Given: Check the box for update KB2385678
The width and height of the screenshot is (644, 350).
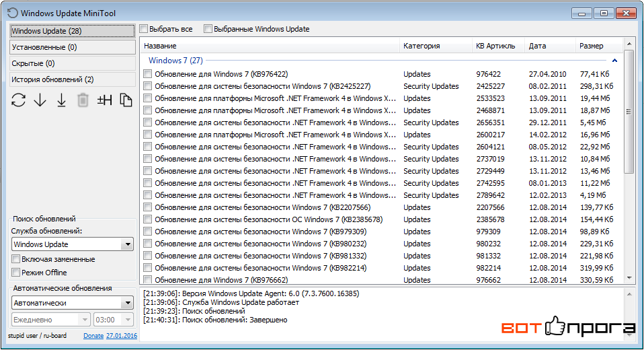Looking at the screenshot, I should tap(148, 219).
